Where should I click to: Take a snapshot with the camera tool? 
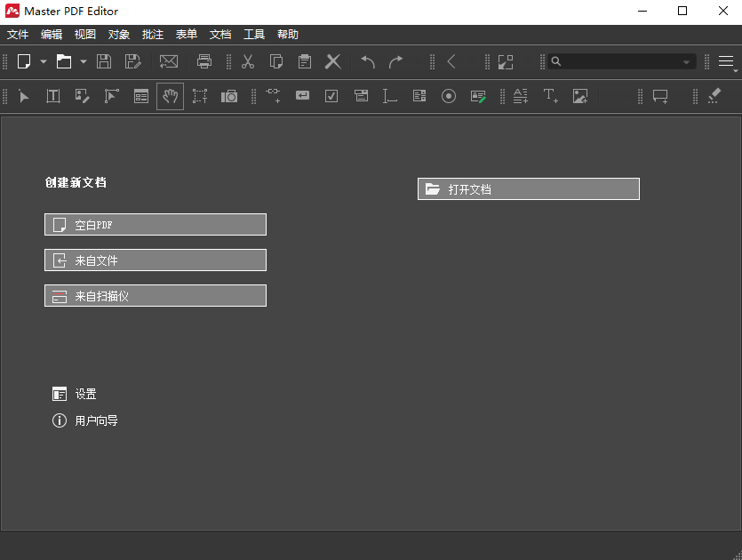click(228, 96)
